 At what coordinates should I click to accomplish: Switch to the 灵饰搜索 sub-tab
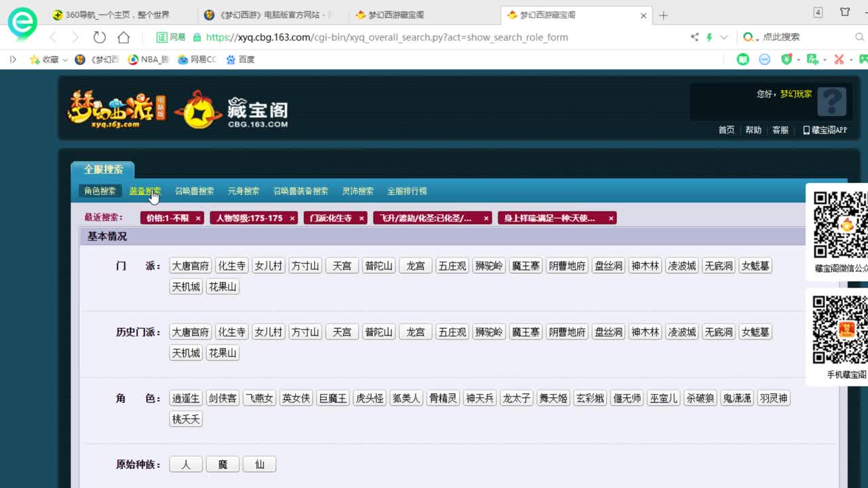pyautogui.click(x=357, y=191)
